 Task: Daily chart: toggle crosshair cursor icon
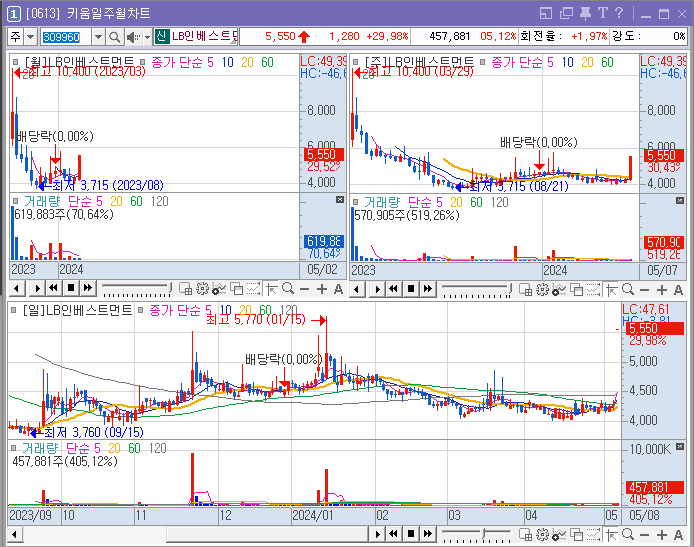611,535
